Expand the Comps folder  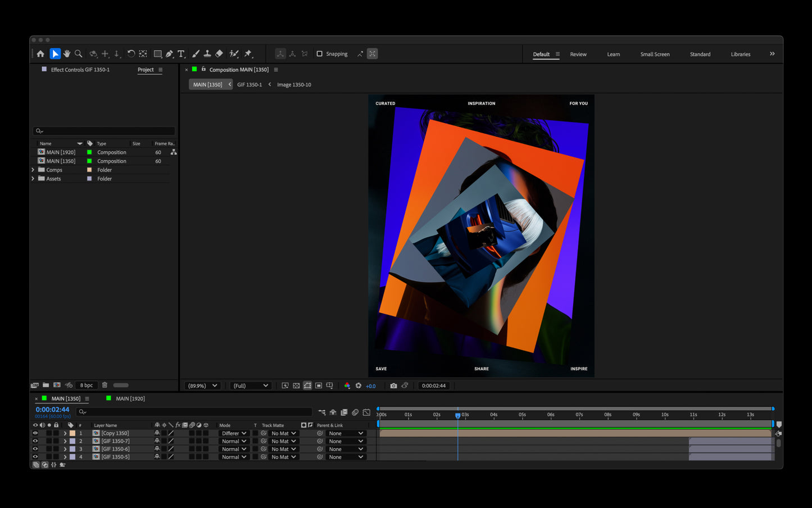pyautogui.click(x=33, y=170)
